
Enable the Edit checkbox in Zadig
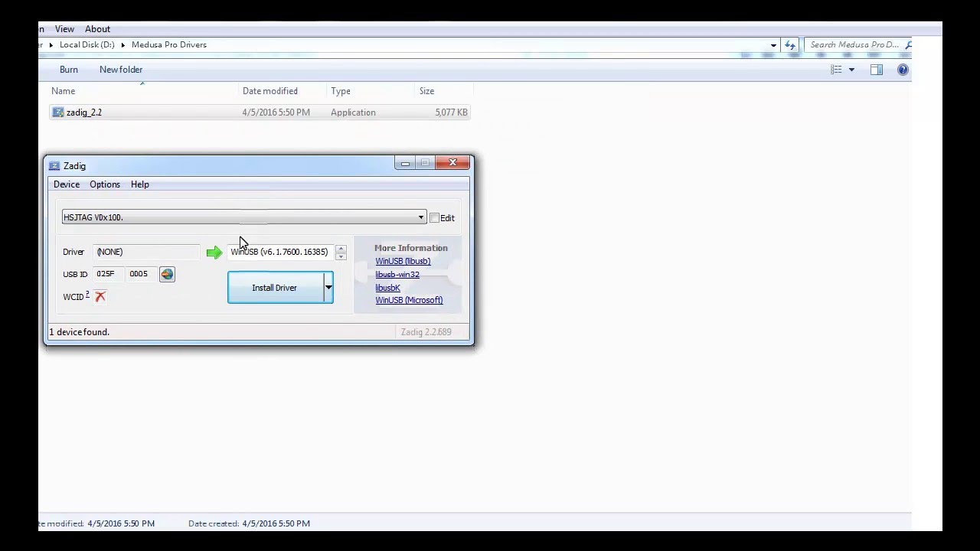(434, 218)
